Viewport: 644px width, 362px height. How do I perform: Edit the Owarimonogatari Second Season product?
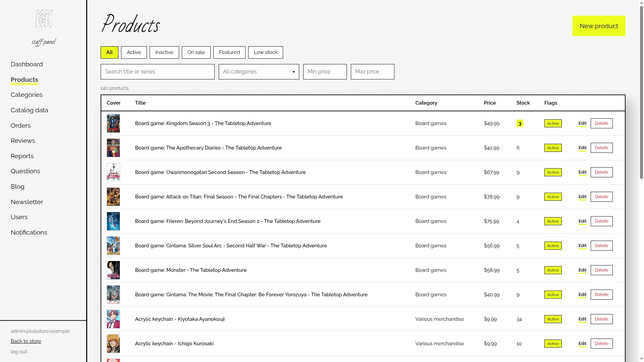click(582, 172)
